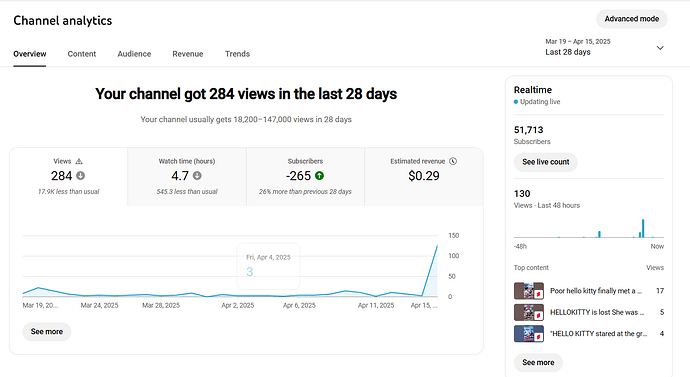Screen dimensions: 690x377
Task: Click the tallest bar in the 48-hour chart
Action: [x=643, y=228]
